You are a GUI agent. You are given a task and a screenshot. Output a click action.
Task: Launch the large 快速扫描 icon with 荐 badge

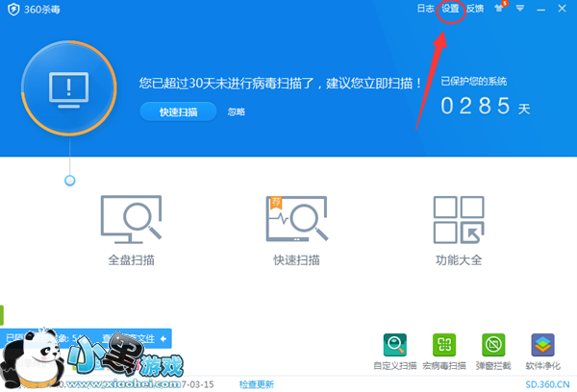click(297, 219)
